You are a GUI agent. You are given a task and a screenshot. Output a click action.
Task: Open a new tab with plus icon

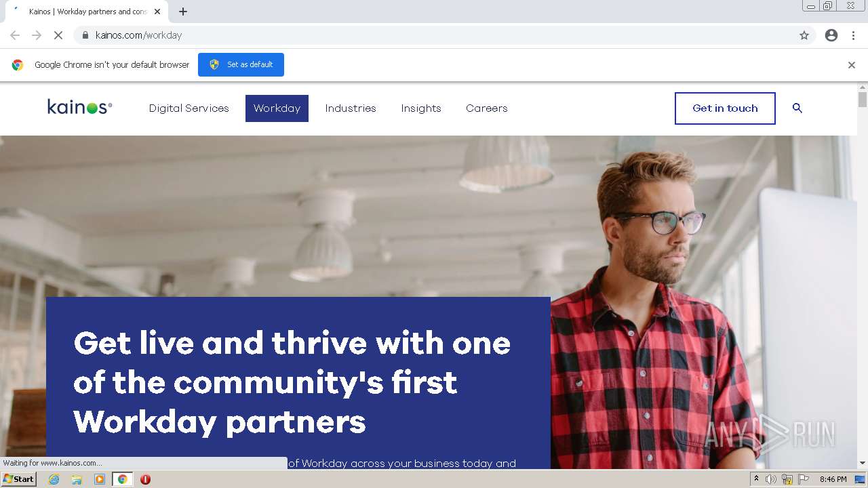tap(183, 12)
